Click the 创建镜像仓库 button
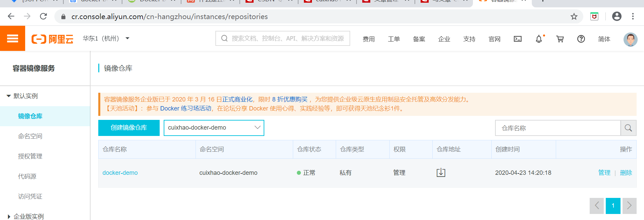The height and width of the screenshot is (220, 644). [x=129, y=128]
